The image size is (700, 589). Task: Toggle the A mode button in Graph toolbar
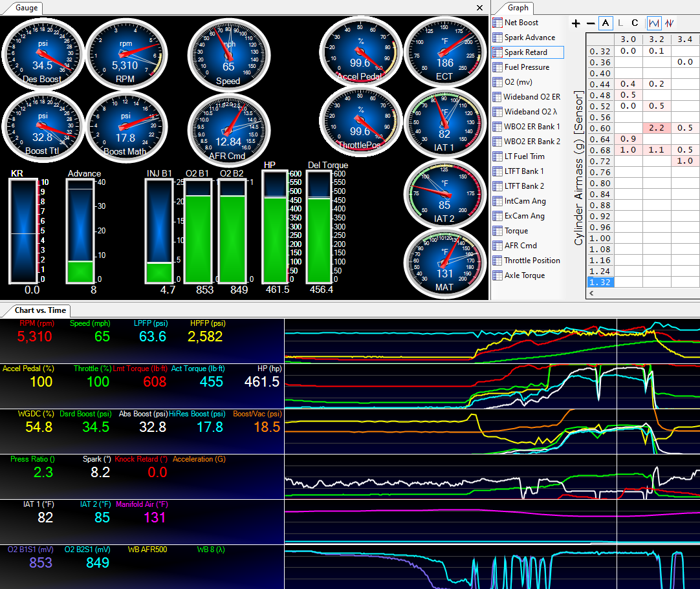[606, 23]
